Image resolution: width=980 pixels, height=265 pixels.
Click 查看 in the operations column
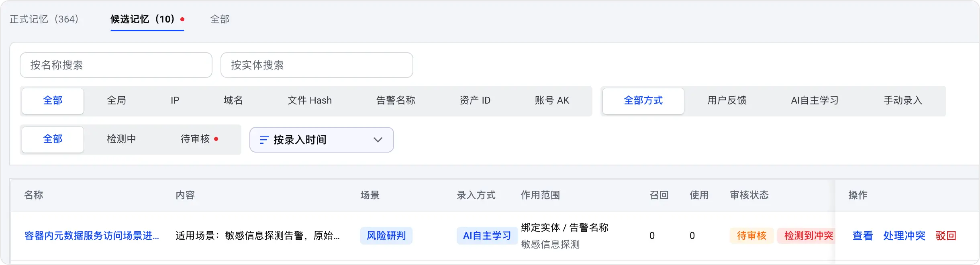click(863, 236)
